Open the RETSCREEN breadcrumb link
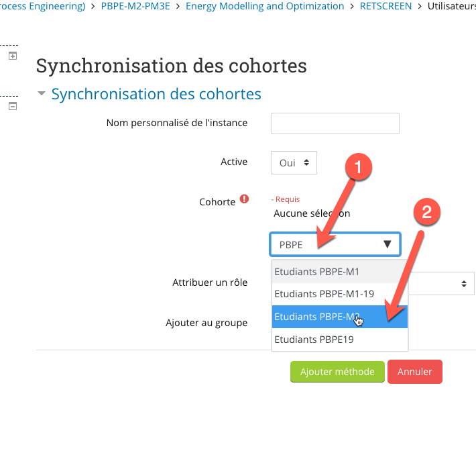This screenshot has width=476, height=465. tap(386, 6)
